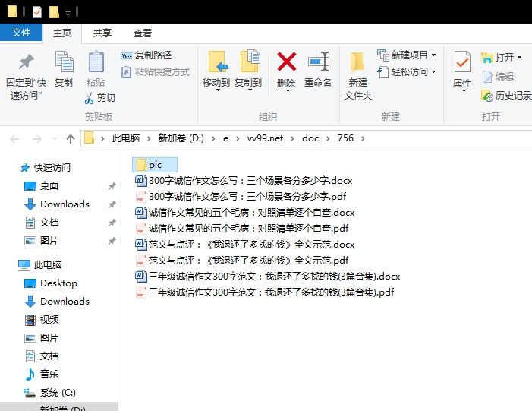This screenshot has height=411, width=532.
Task: Click 此电脑 in the address bar
Action: click(x=126, y=138)
